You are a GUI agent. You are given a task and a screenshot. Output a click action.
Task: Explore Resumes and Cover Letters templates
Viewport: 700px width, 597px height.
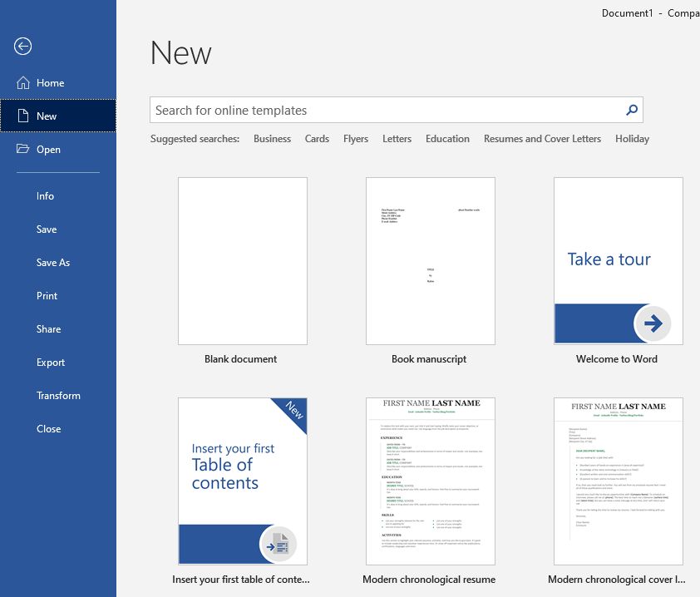pos(542,139)
